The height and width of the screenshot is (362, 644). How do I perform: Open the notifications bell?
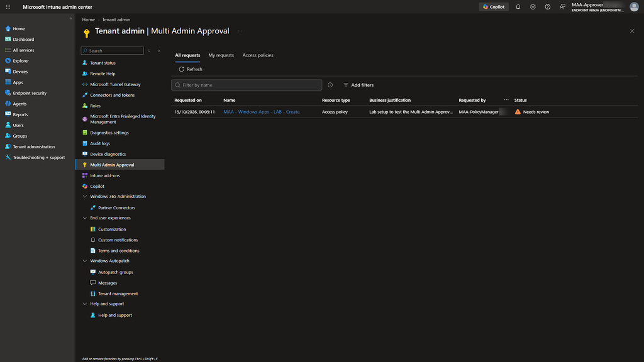coord(518,7)
